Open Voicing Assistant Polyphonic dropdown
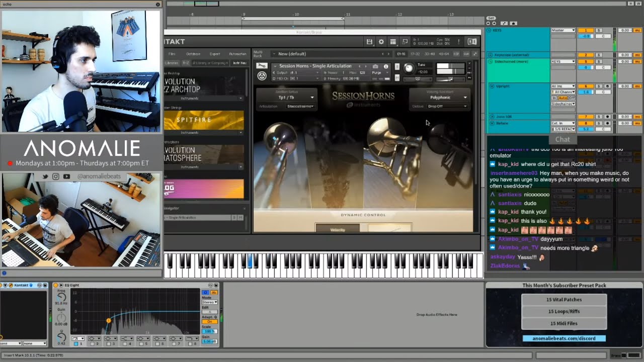 [x=441, y=98]
